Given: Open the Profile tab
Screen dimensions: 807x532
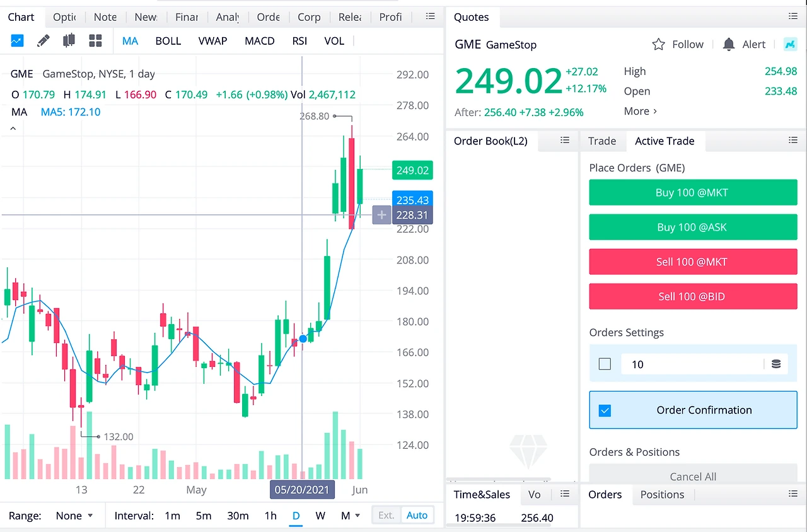Looking at the screenshot, I should pyautogui.click(x=390, y=17).
